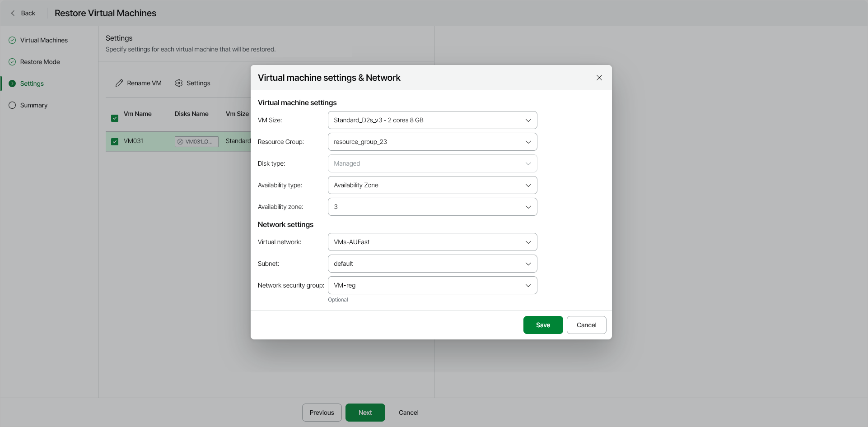Click Next to proceed to Summary
Viewport: 868px width, 427px height.
click(365, 412)
